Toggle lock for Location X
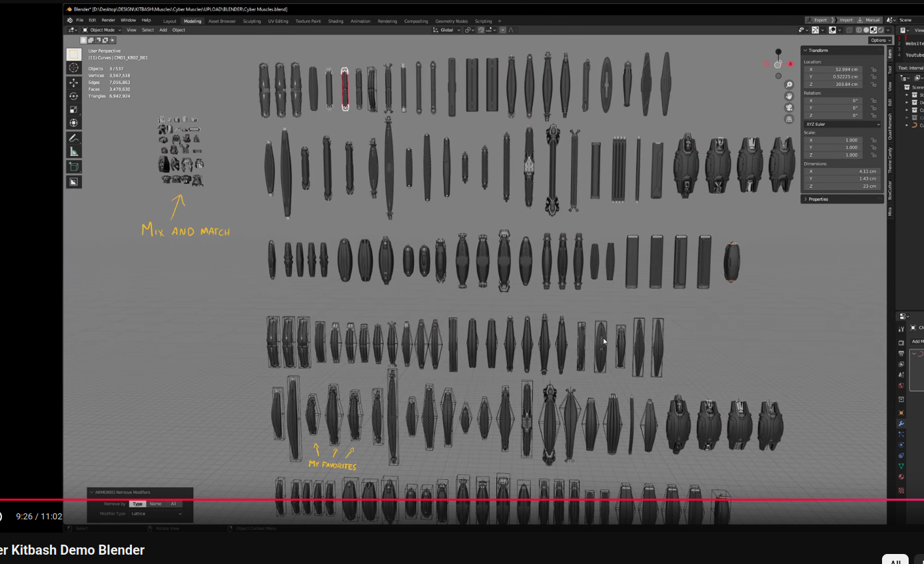Screen dimensions: 924x564 coord(873,69)
